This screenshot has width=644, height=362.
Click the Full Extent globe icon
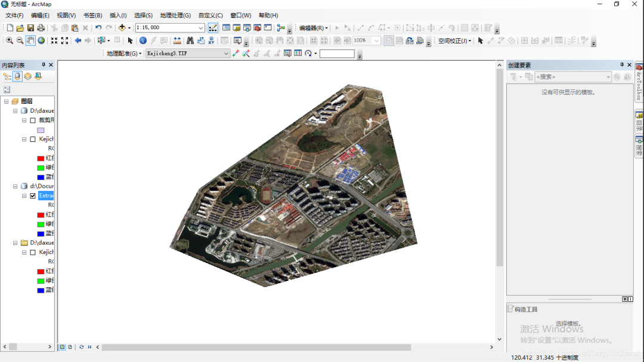click(x=41, y=41)
